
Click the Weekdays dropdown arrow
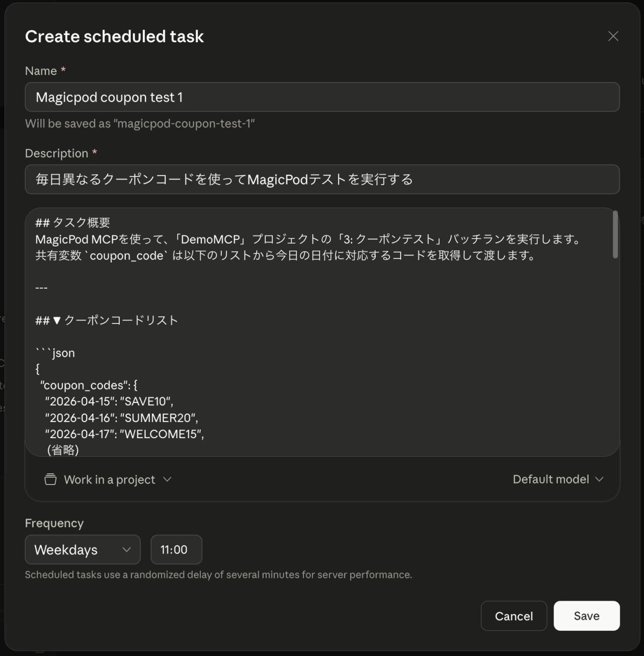pos(126,549)
